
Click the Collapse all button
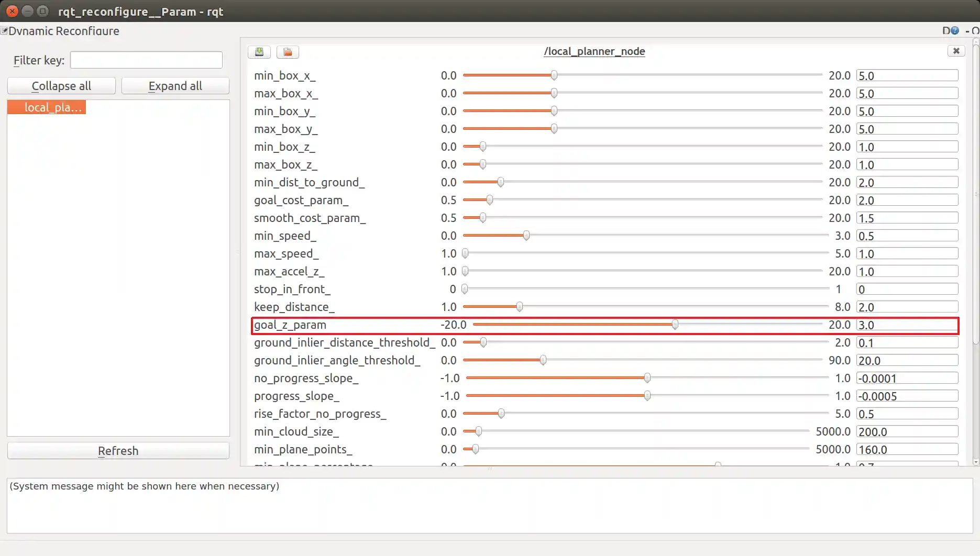point(61,85)
